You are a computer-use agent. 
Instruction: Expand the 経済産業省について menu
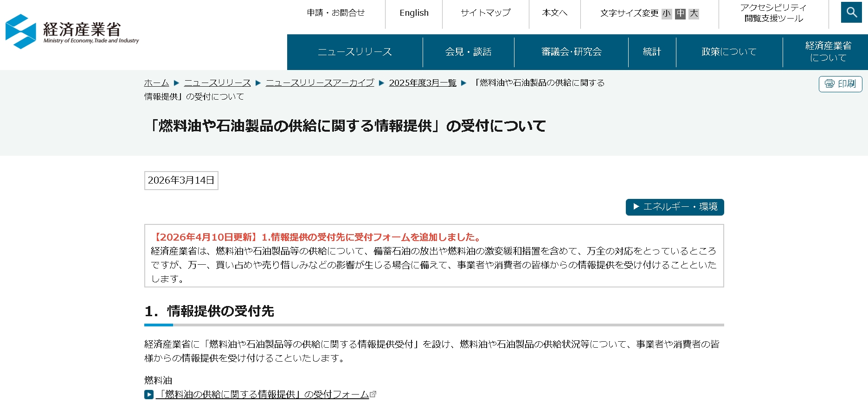pos(828,52)
